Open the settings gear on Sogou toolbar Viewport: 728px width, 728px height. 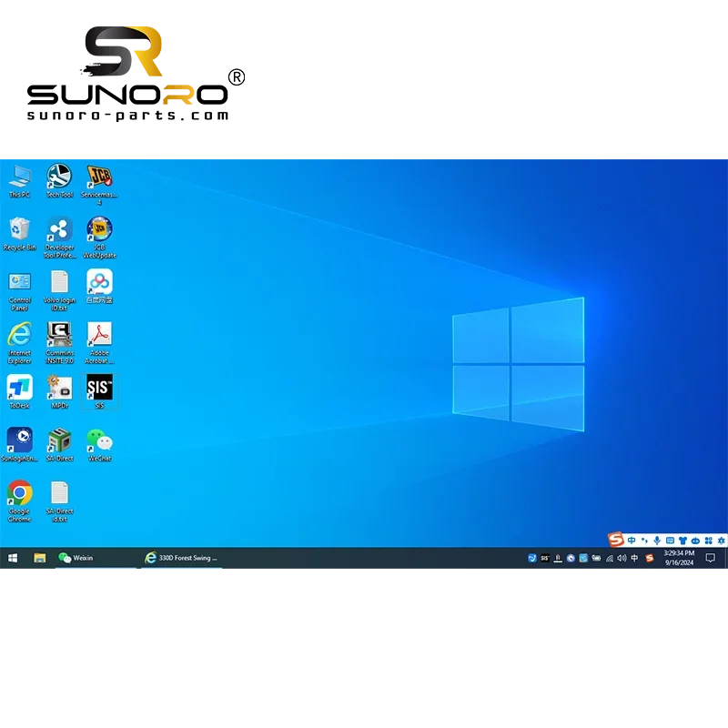(721, 541)
